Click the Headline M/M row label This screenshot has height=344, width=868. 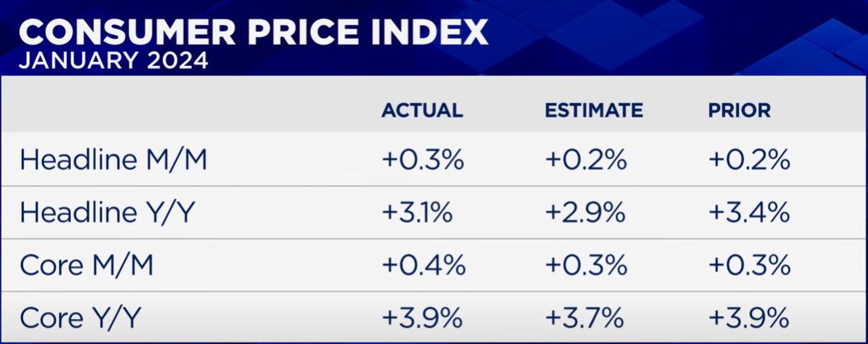tap(113, 160)
